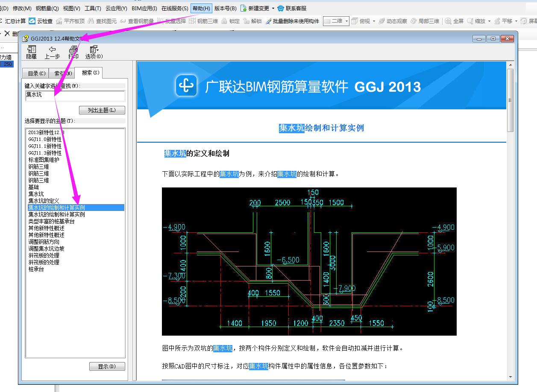Expand the 新建变更 dropdown arrow
Viewport: 537px width, 392px height.
[x=273, y=8]
